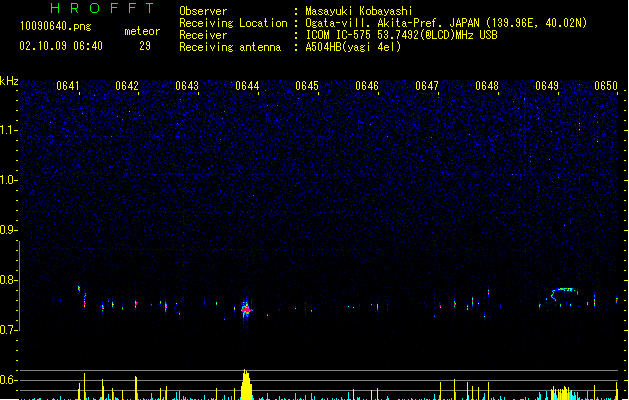Click the 0.6 kHz axis label
Viewport: 629px width, 400px height.
click(x=8, y=380)
